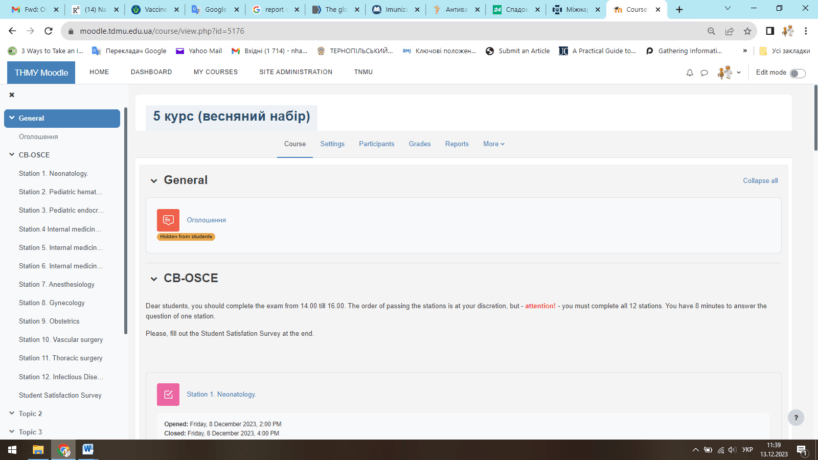
Task: Toggle Edit mode switch on
Action: click(x=797, y=73)
